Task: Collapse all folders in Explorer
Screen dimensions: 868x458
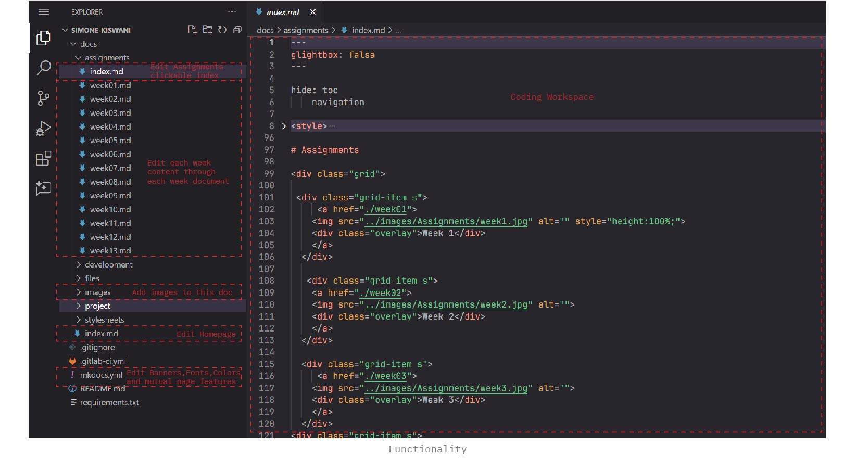Action: pos(237,30)
